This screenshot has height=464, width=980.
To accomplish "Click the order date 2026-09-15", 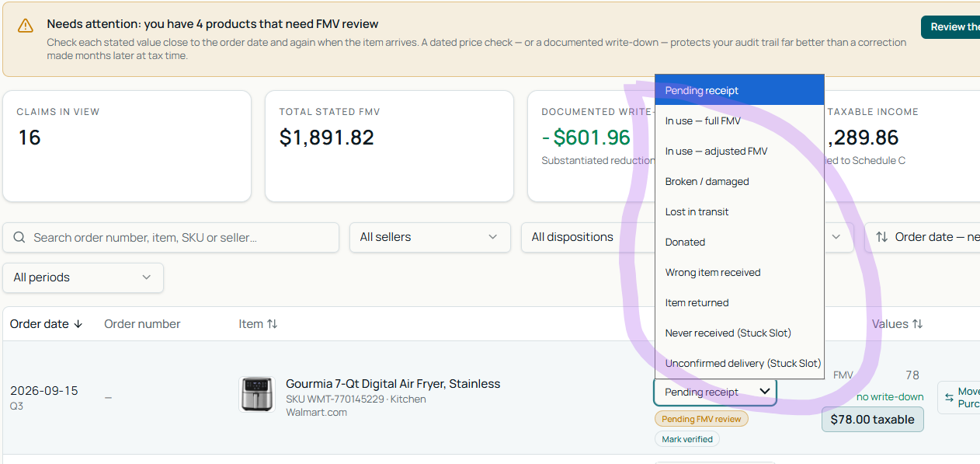I will (44, 391).
